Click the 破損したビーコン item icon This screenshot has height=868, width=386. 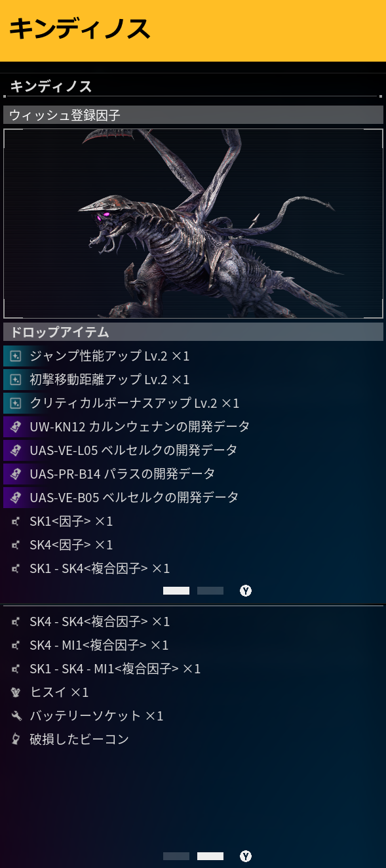point(16,740)
